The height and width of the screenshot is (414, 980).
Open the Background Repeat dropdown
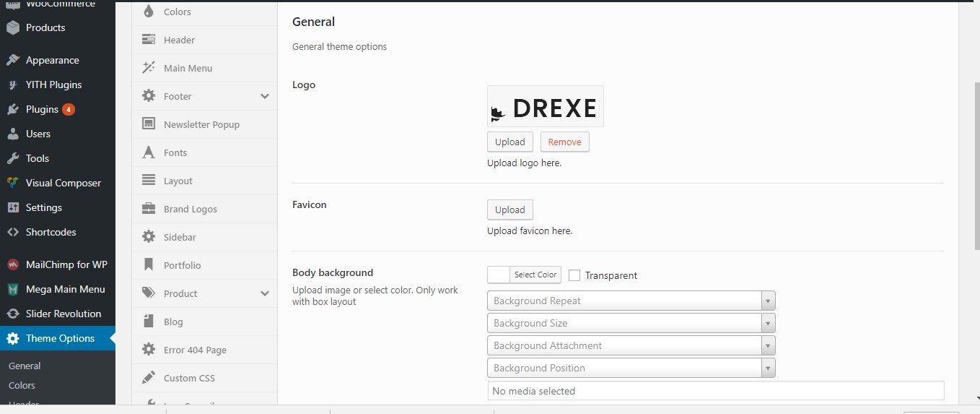[631, 301]
